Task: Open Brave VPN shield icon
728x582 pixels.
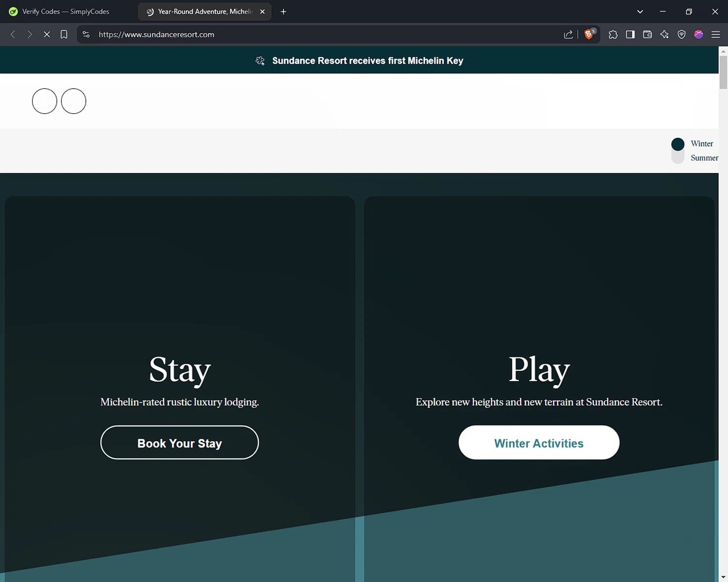Action: 681,34
